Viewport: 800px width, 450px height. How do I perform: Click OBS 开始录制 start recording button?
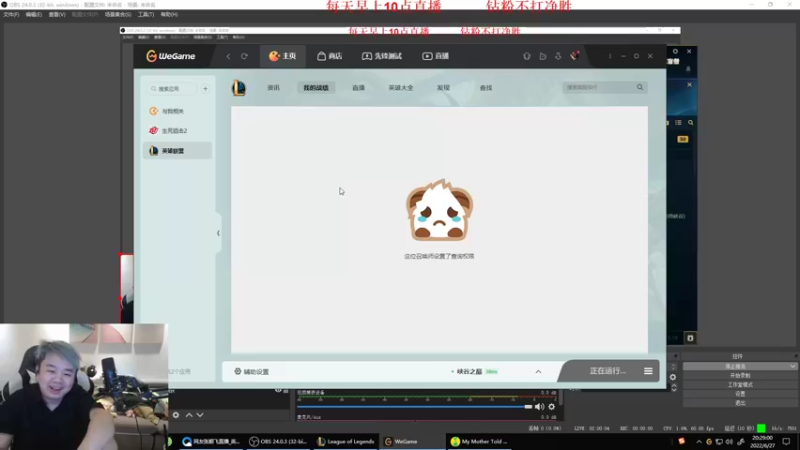coord(740,376)
